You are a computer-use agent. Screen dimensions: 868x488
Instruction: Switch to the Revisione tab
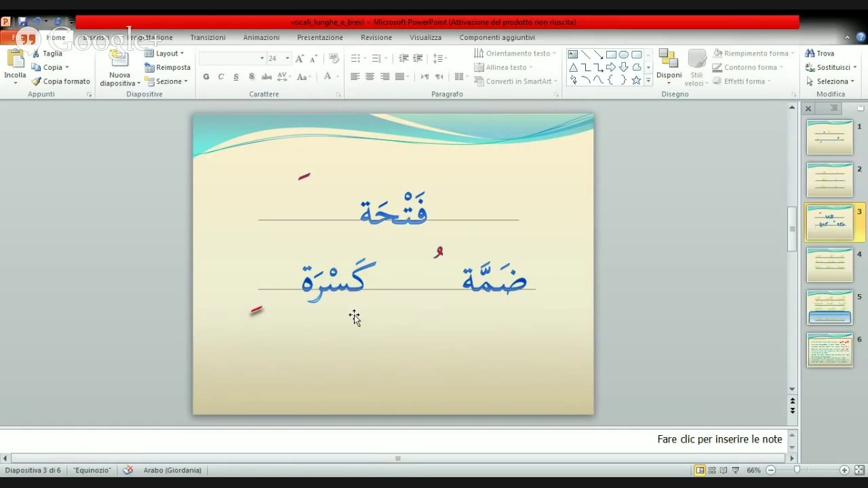point(376,38)
